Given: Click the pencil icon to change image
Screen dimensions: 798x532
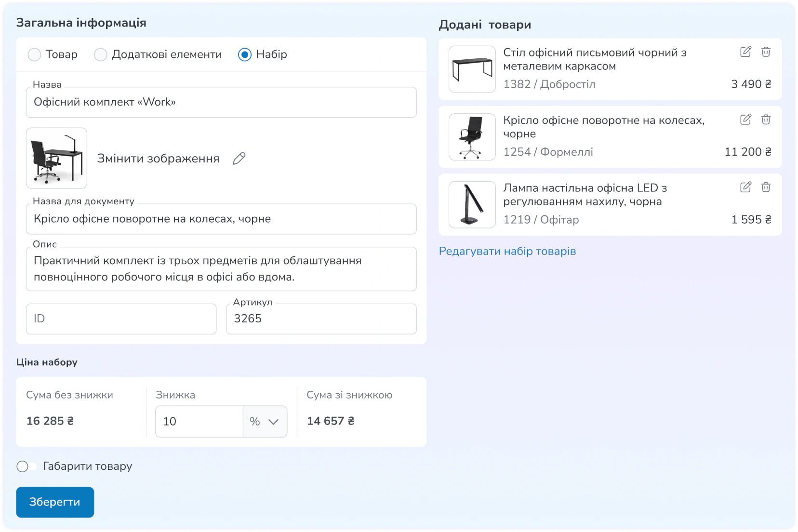Looking at the screenshot, I should tap(239, 159).
